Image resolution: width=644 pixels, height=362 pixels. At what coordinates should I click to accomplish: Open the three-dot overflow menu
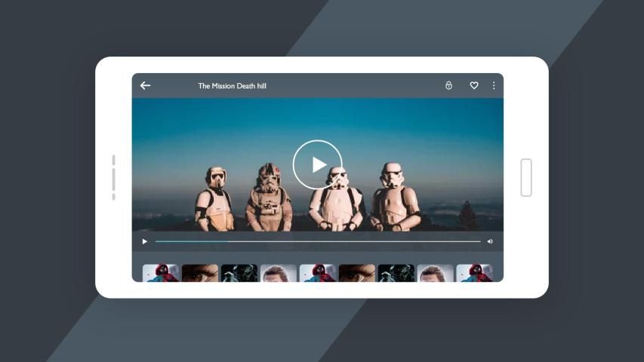[494, 86]
